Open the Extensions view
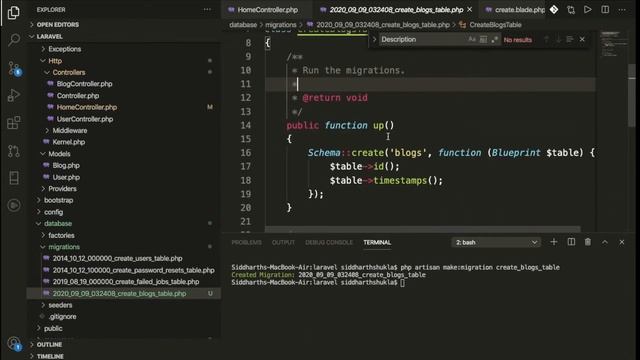 tap(14, 122)
